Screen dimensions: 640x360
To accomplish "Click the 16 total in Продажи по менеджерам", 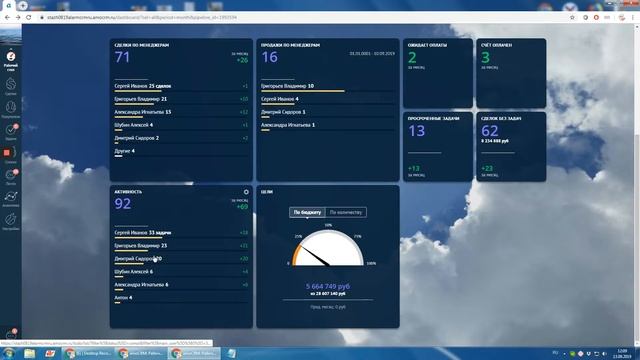I will 269,57.
